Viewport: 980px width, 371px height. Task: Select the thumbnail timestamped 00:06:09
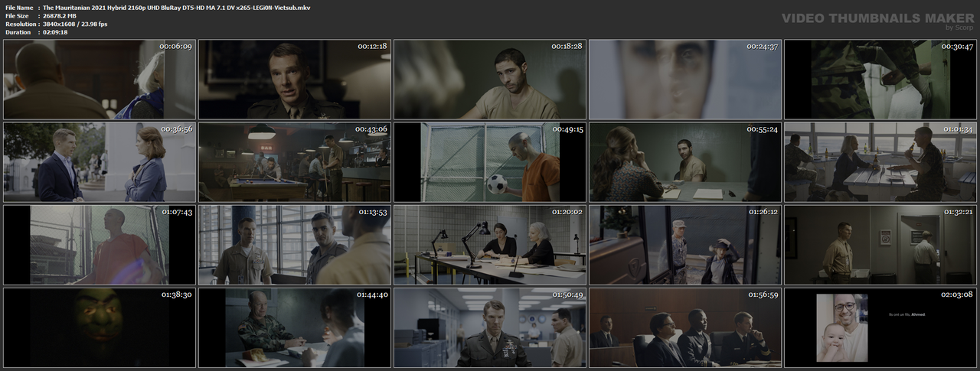[100, 80]
